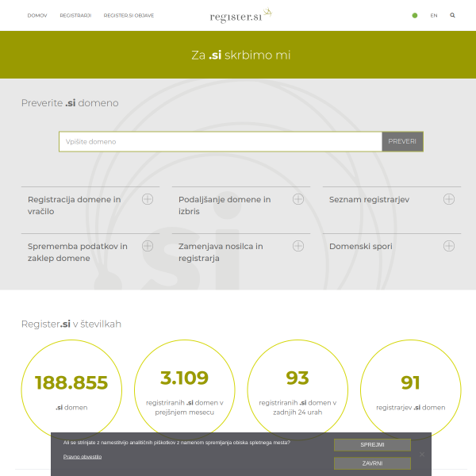476x476 pixels.
Task: Accept cookies with SPREJMI button
Action: [x=372, y=445]
